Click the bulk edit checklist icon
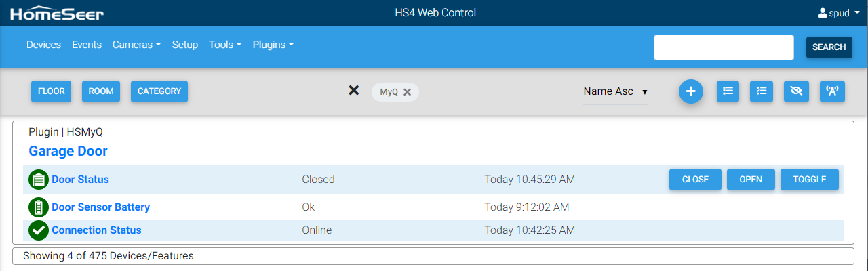The height and width of the screenshot is (271, 868). pos(761,91)
